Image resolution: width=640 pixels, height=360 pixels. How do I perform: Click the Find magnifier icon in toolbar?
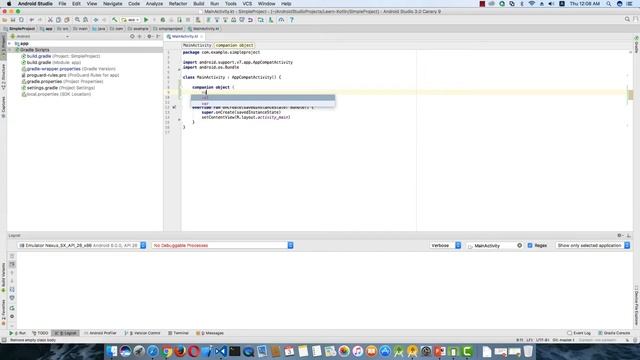point(77,20)
